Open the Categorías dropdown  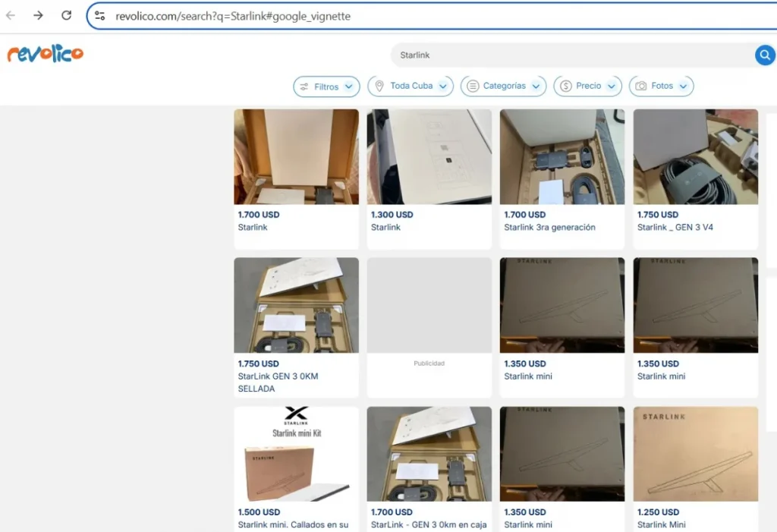coord(504,86)
